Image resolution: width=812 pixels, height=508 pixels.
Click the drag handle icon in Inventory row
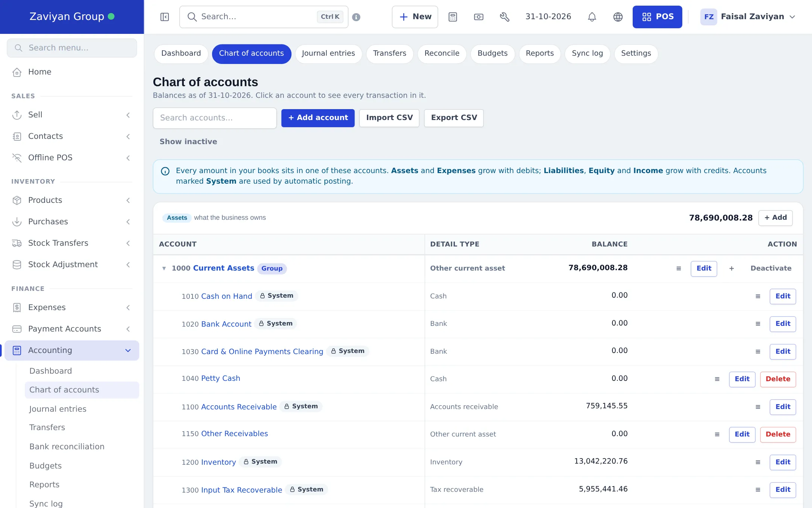coord(758,462)
